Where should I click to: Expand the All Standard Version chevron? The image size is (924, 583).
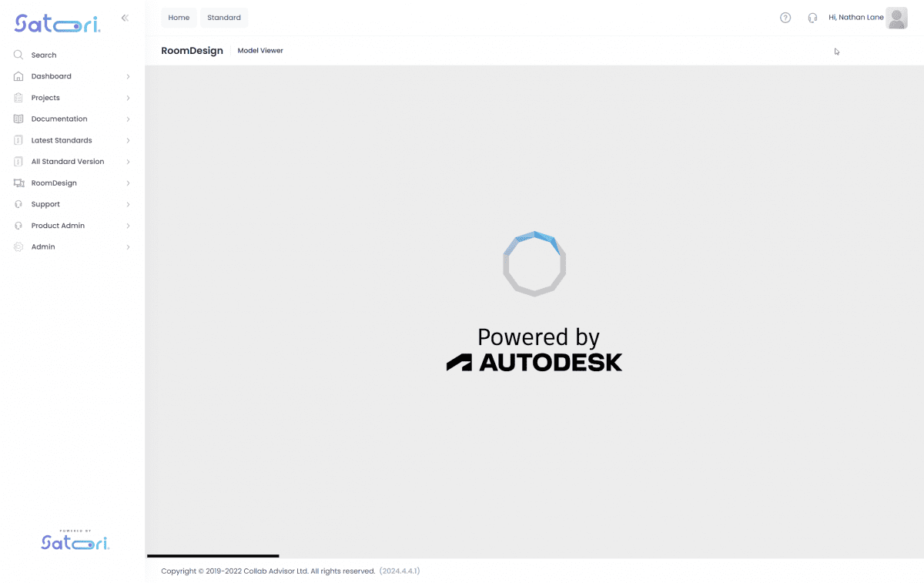pos(128,163)
